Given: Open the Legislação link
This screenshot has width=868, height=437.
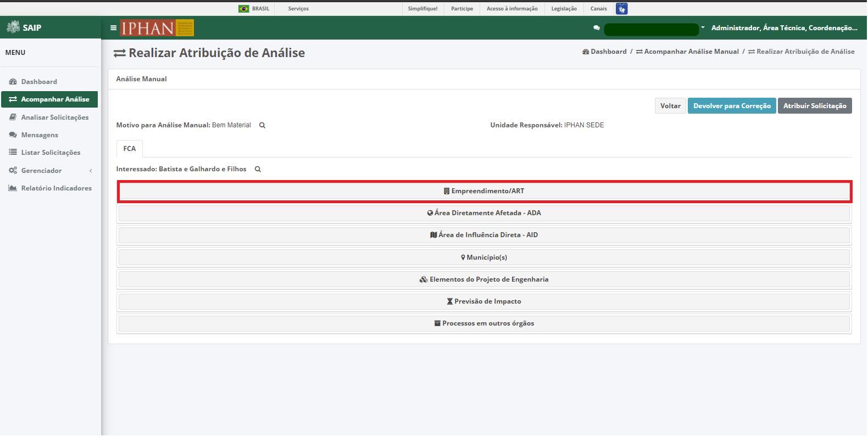Looking at the screenshot, I should point(564,9).
